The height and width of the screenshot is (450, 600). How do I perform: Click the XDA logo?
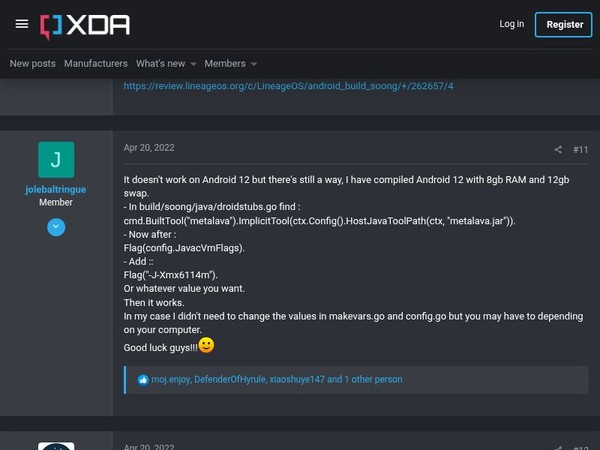[85, 25]
